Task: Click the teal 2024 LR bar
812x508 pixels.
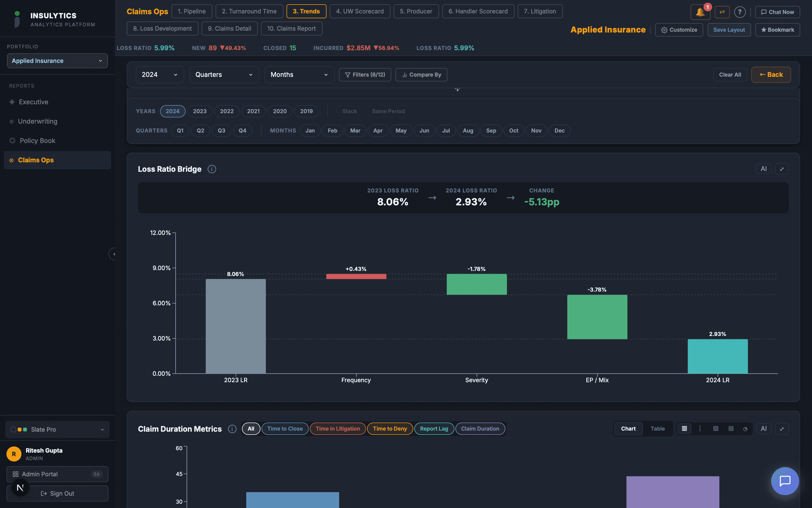Action: pyautogui.click(x=717, y=356)
